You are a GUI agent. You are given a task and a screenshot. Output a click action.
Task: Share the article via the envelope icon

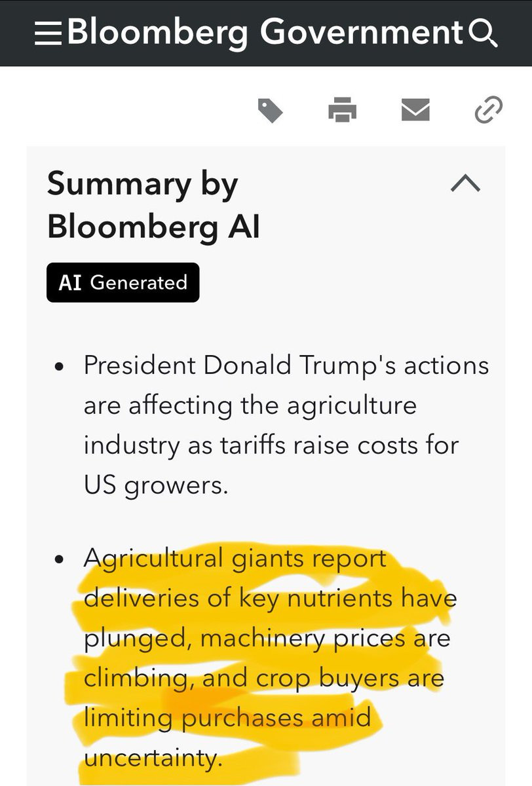coord(415,109)
